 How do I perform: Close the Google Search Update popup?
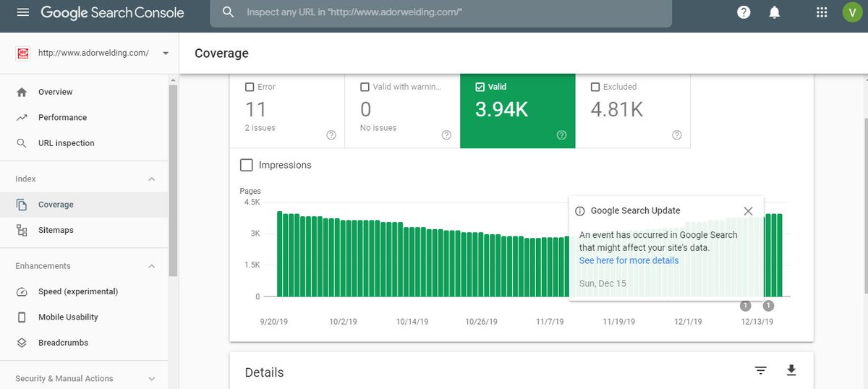(x=748, y=211)
